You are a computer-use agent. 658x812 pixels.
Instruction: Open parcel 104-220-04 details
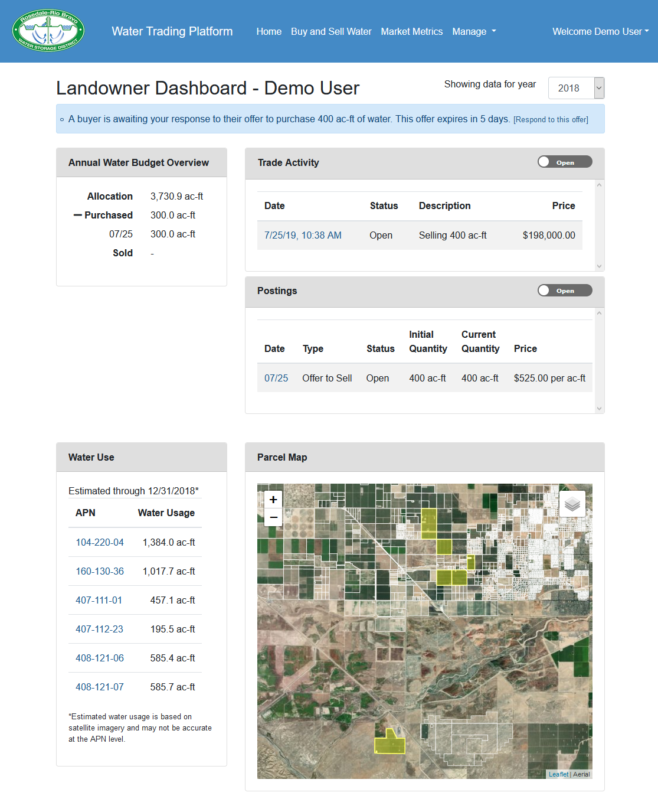(100, 542)
